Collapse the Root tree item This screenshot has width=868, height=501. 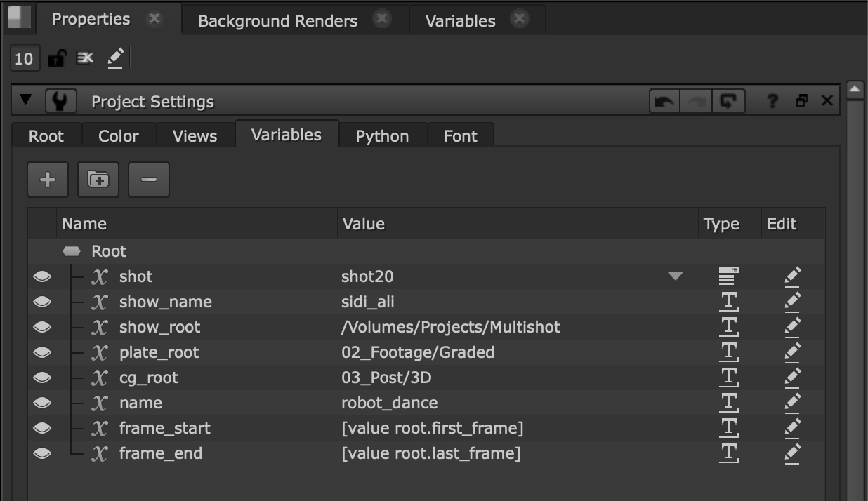[73, 250]
